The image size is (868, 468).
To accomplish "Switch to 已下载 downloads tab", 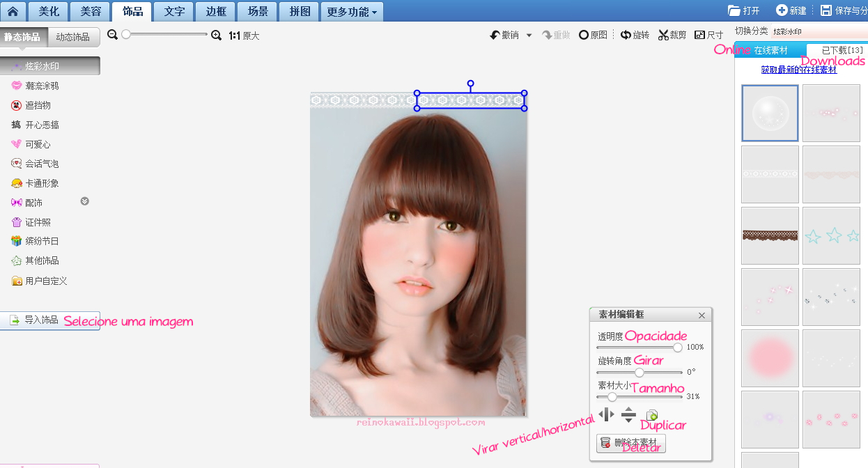I will point(837,50).
